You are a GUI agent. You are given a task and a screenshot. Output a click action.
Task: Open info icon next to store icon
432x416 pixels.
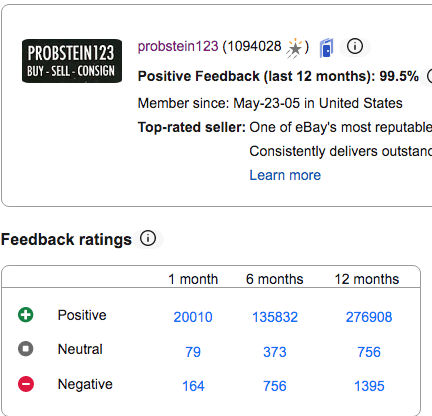[355, 46]
